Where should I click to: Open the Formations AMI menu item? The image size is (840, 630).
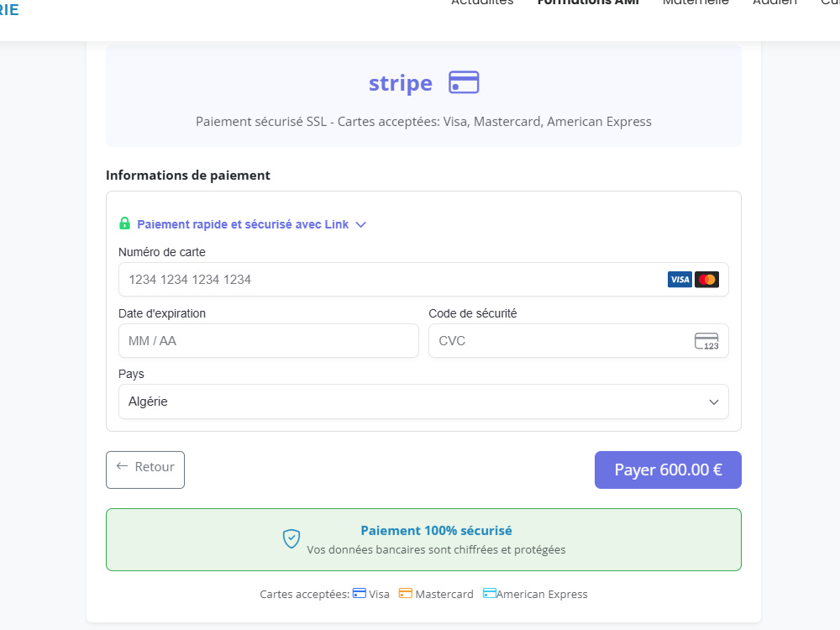(x=588, y=3)
